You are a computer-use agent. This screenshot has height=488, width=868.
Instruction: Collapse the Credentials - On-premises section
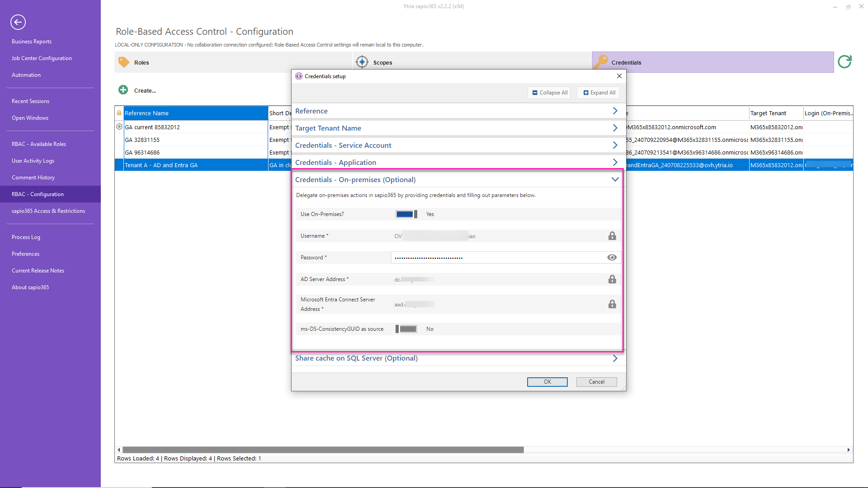point(615,179)
